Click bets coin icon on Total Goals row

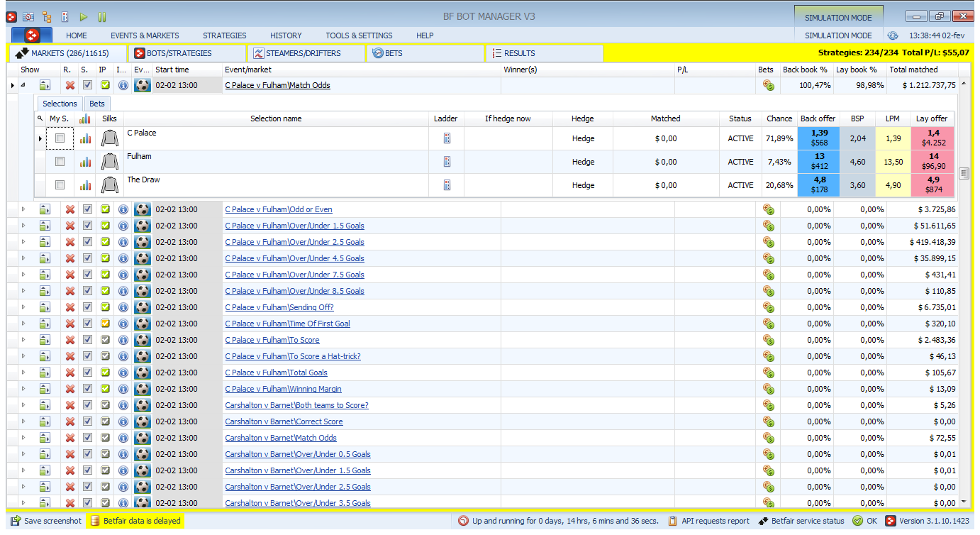pos(768,373)
